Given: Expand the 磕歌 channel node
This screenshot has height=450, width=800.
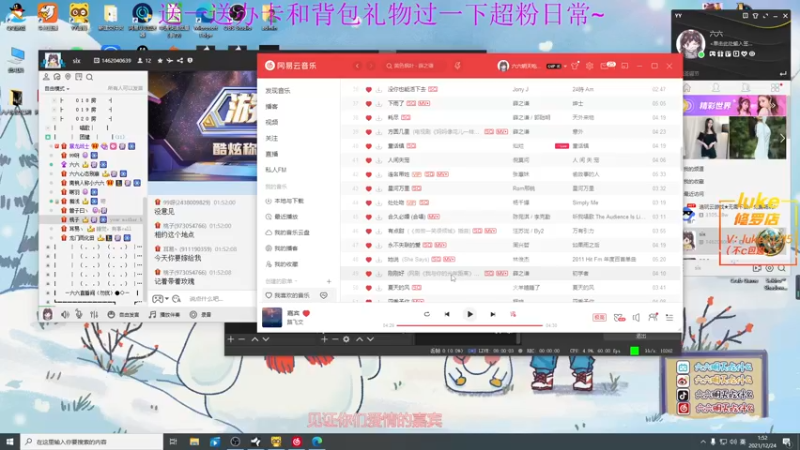Looking at the screenshot, I should 48,128.
